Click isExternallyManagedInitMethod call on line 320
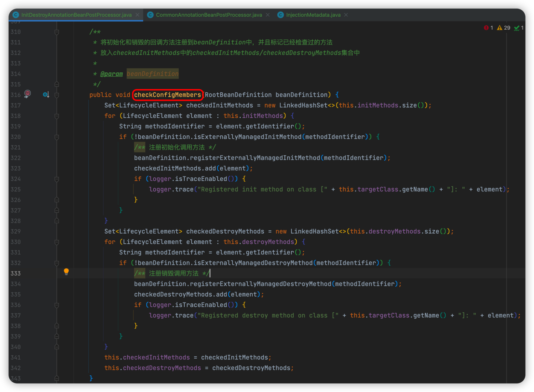This screenshot has height=392, width=534. (x=247, y=137)
